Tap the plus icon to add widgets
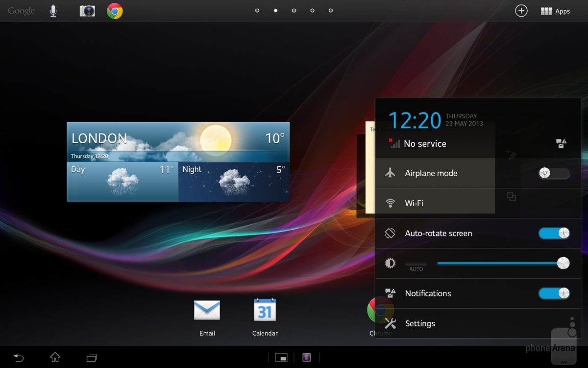 (x=521, y=11)
